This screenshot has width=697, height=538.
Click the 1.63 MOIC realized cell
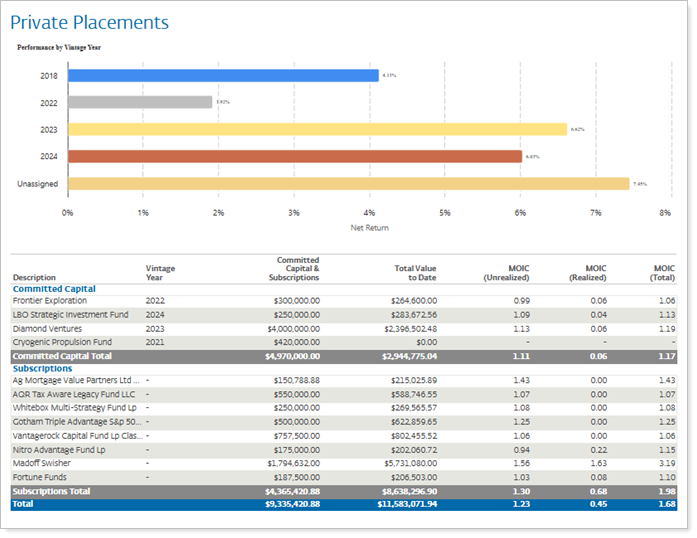coord(599,463)
